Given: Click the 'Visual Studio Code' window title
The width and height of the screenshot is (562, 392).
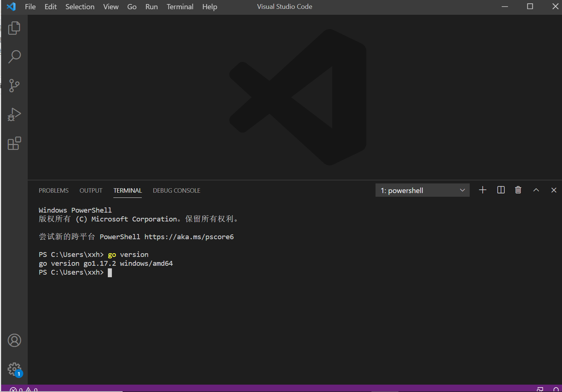Looking at the screenshot, I should [285, 7].
